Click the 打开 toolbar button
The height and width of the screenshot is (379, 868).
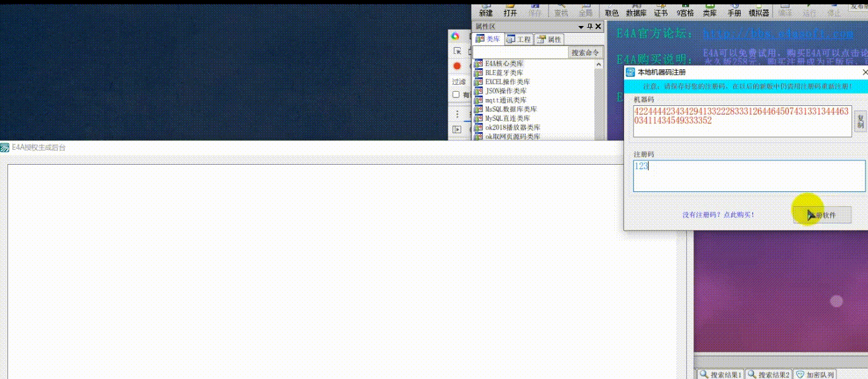click(x=510, y=9)
